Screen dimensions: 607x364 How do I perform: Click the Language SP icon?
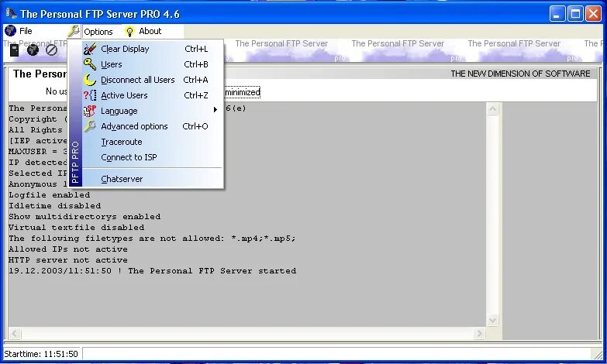(90, 111)
